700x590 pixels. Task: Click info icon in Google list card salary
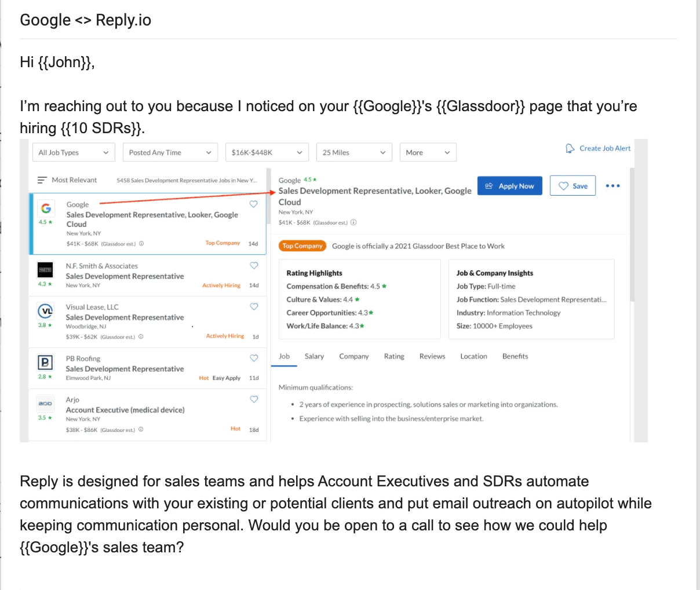(141, 244)
